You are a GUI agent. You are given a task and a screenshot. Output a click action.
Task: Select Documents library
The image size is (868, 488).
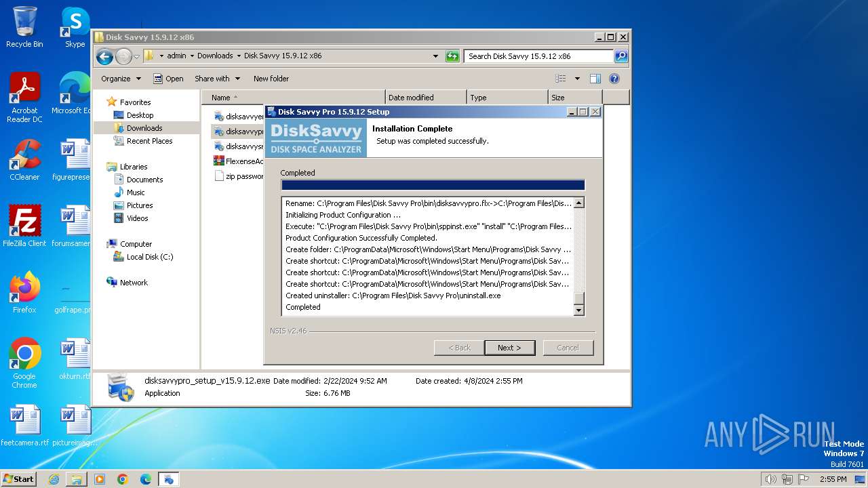point(144,180)
